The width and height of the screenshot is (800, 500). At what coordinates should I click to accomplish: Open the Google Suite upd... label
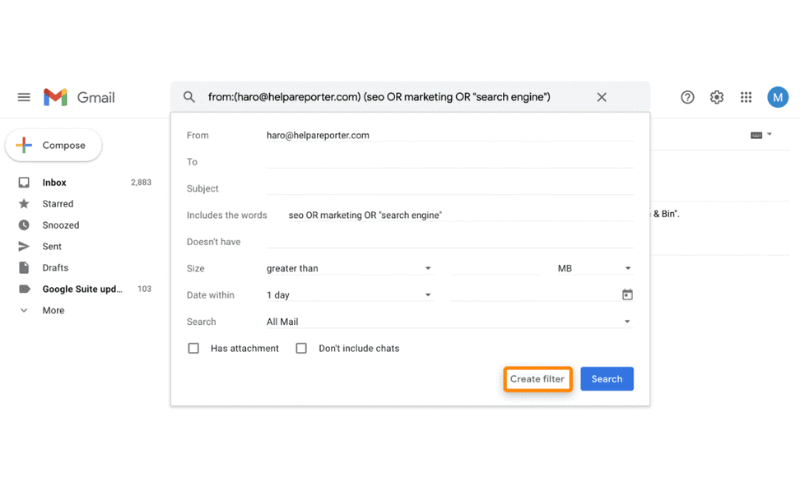pos(82,289)
